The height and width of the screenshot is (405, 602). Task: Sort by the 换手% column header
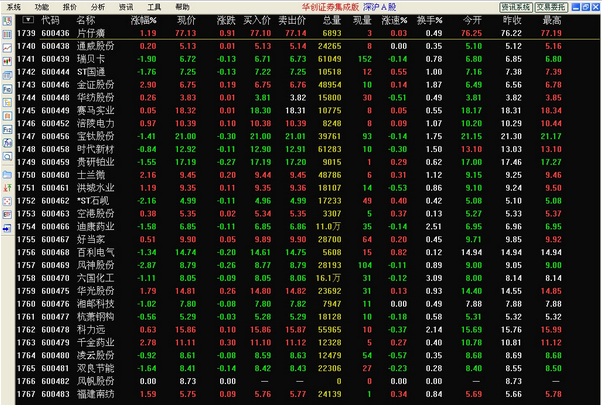click(x=430, y=19)
